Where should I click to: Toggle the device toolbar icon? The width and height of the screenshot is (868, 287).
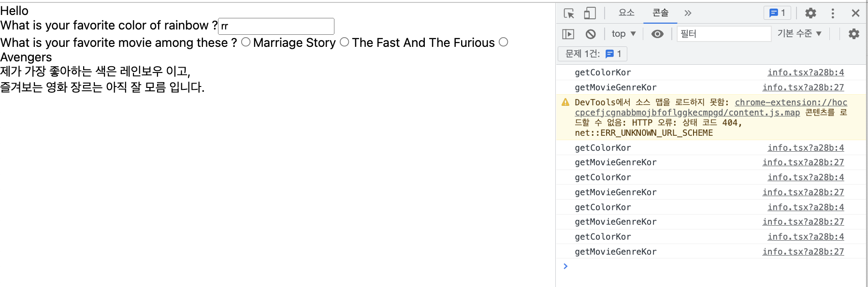click(x=590, y=13)
